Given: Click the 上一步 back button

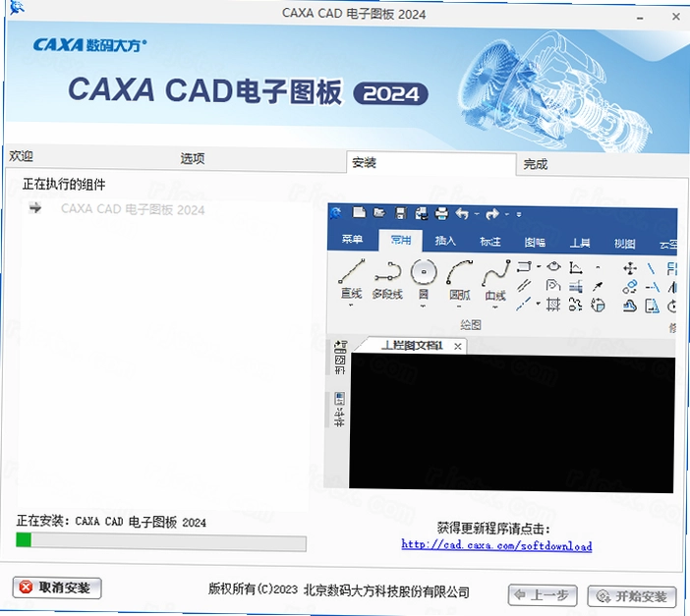Looking at the screenshot, I should (543, 595).
